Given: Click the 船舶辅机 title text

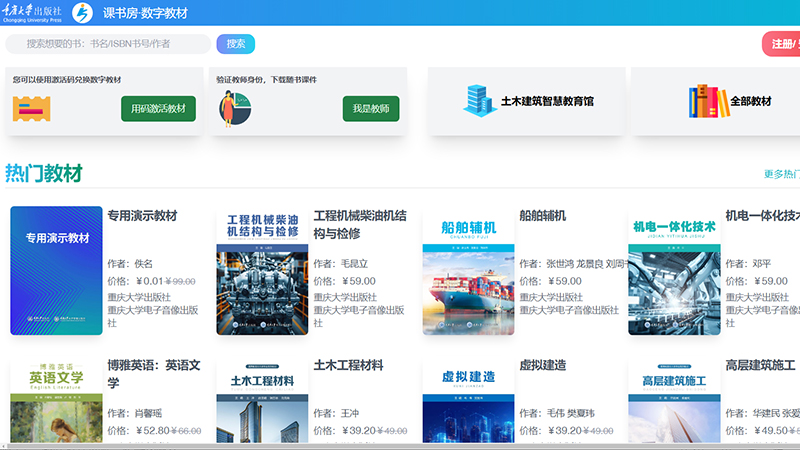Looking at the screenshot, I should coord(543,216).
